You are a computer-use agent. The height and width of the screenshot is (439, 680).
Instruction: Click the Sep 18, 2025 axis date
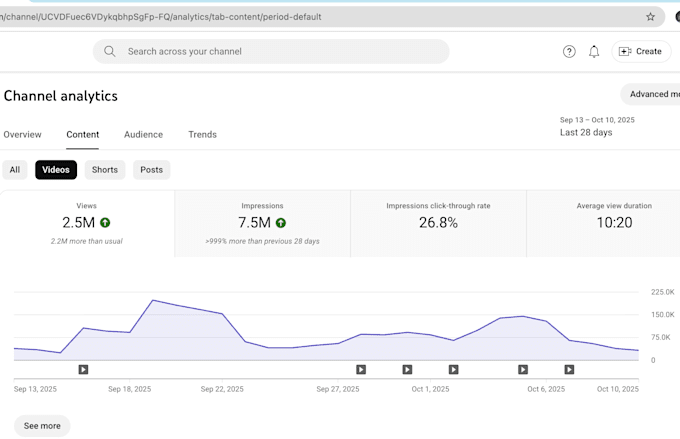tap(130, 389)
